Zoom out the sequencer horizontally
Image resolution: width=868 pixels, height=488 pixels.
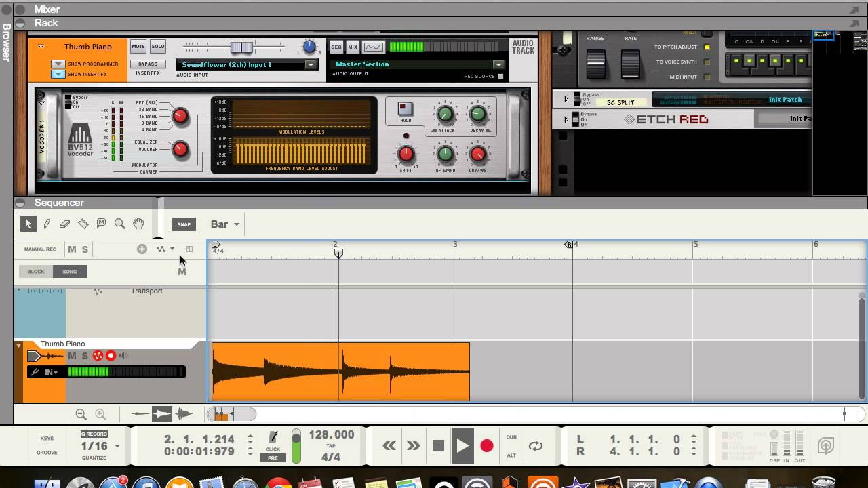[x=81, y=414]
